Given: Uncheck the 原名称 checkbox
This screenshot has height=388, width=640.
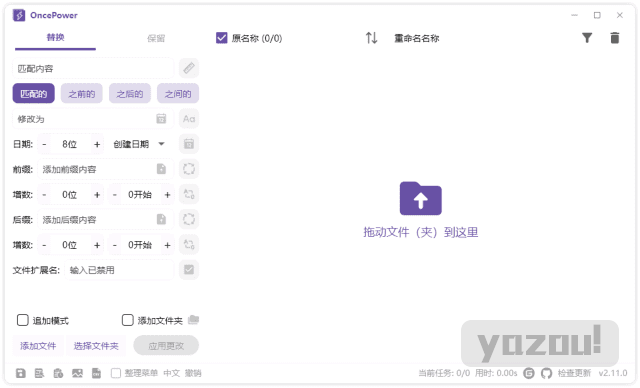Looking at the screenshot, I should (221, 38).
